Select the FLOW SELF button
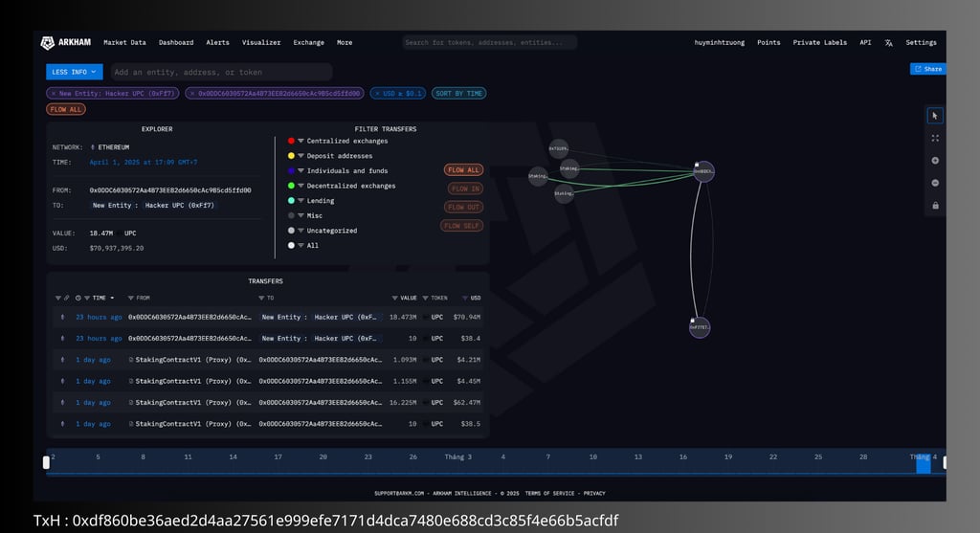The width and height of the screenshot is (980, 533). click(x=462, y=226)
